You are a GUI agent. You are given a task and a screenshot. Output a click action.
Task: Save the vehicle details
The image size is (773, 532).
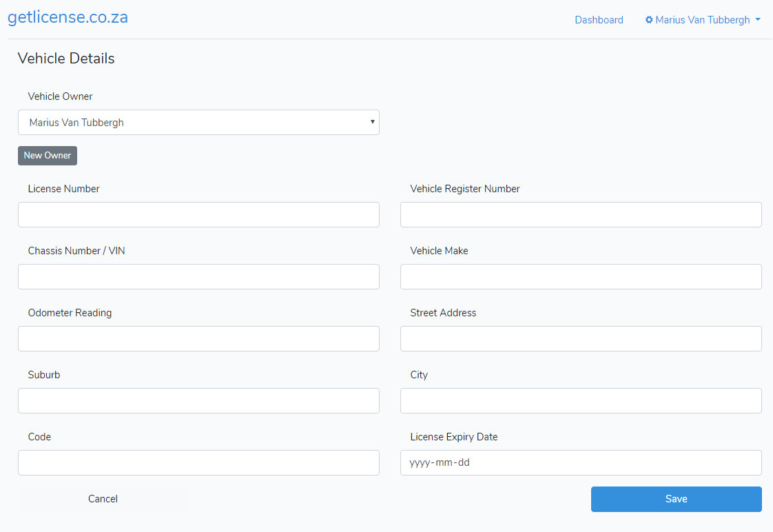(677, 499)
